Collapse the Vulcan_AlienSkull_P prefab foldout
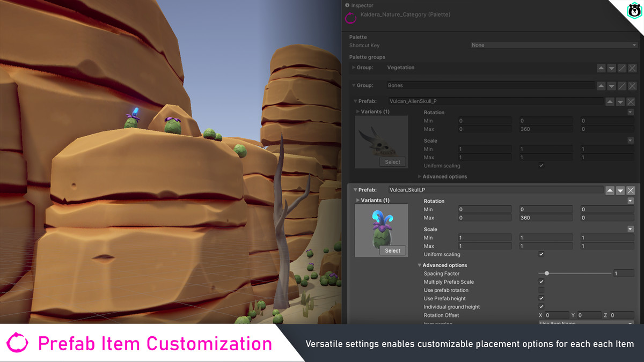The height and width of the screenshot is (362, 644). pyautogui.click(x=355, y=101)
